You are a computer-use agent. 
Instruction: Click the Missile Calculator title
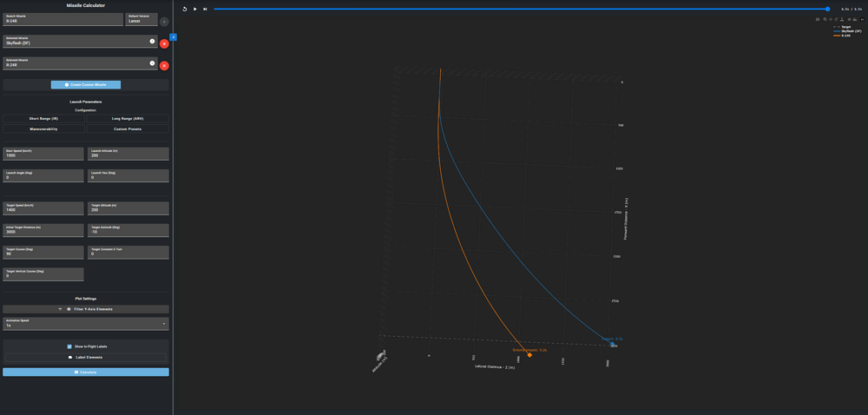(x=86, y=5)
